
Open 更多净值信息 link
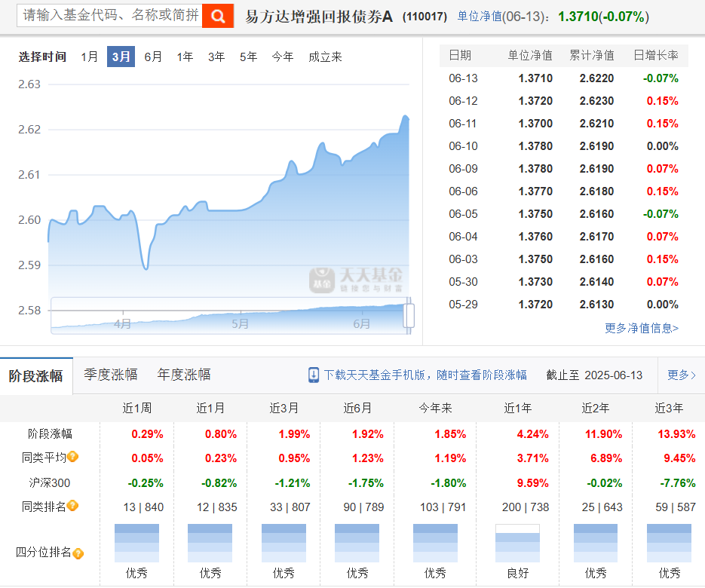[642, 328]
